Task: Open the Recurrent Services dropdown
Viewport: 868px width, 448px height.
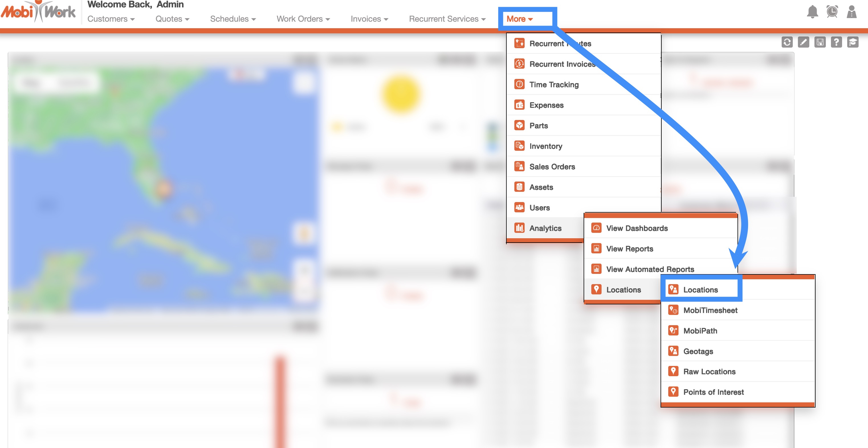Action: coord(447,19)
